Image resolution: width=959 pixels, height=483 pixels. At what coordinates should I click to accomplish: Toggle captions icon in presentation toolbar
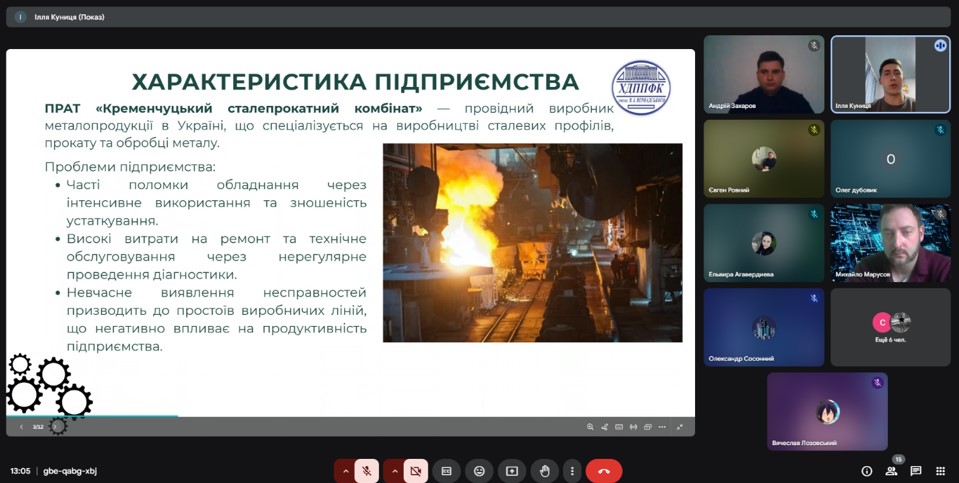[x=619, y=427]
